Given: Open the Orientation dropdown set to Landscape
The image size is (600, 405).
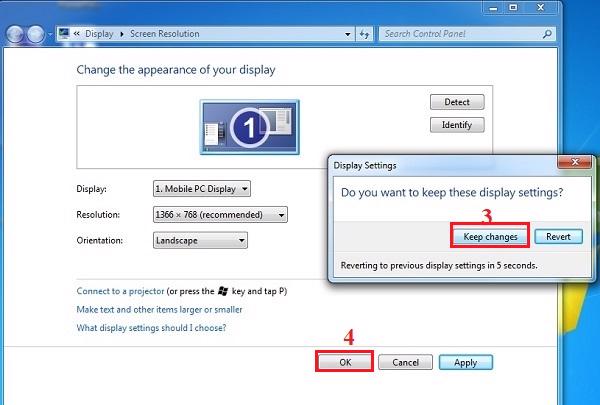Looking at the screenshot, I should click(200, 240).
